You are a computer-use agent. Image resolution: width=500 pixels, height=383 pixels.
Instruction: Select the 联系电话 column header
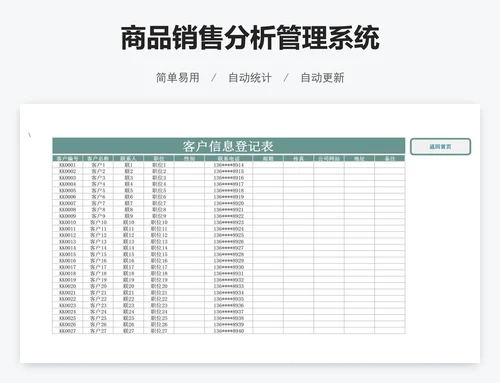click(x=229, y=158)
